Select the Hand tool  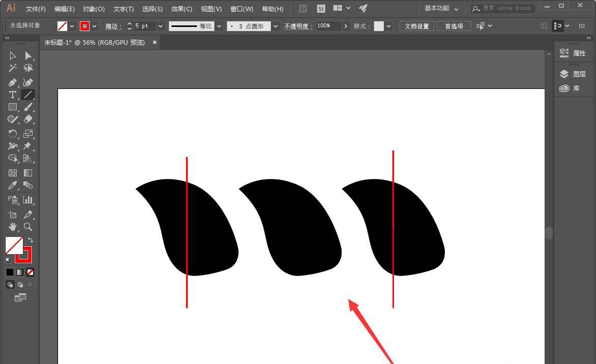tap(13, 227)
